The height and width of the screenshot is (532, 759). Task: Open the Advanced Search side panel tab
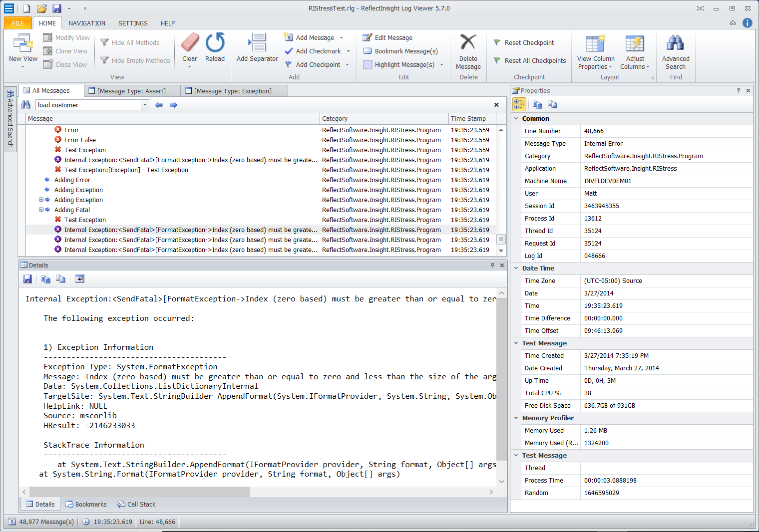(10, 119)
